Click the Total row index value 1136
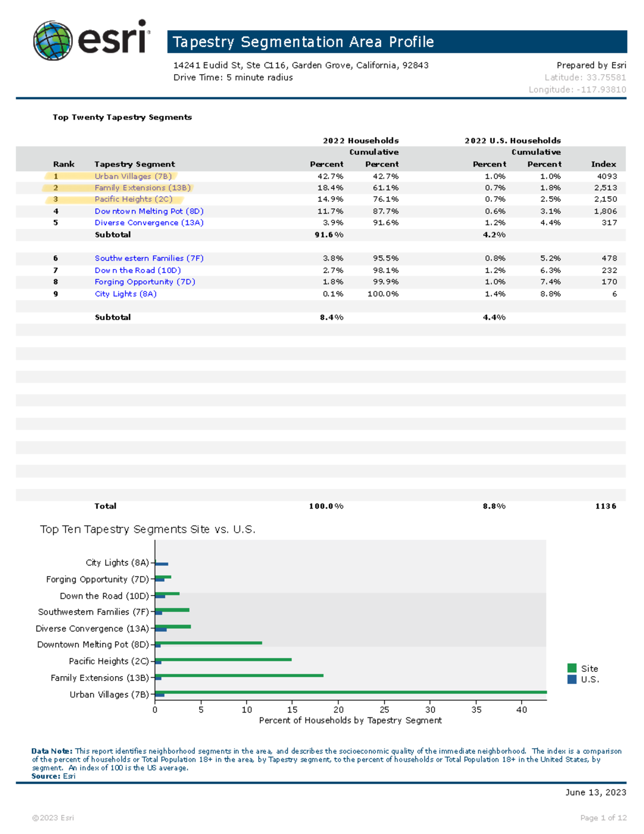This screenshot has height=834, width=644. [605, 506]
